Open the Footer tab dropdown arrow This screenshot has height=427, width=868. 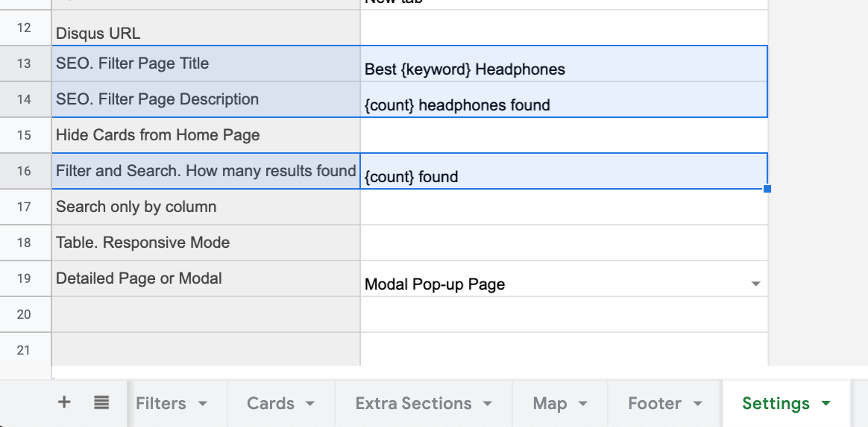[698, 404]
